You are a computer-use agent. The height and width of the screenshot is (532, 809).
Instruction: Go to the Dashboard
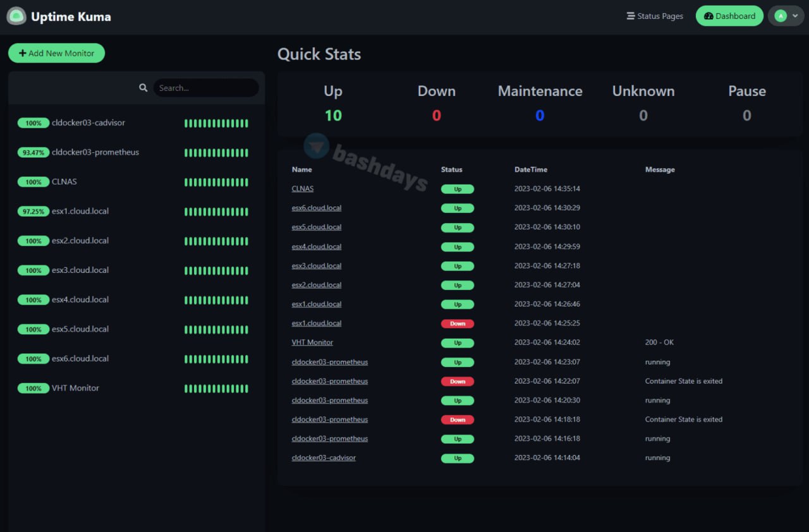click(729, 16)
